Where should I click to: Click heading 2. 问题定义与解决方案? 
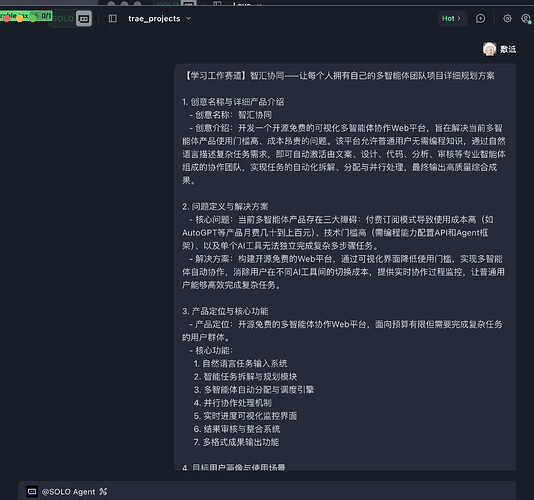(225, 206)
